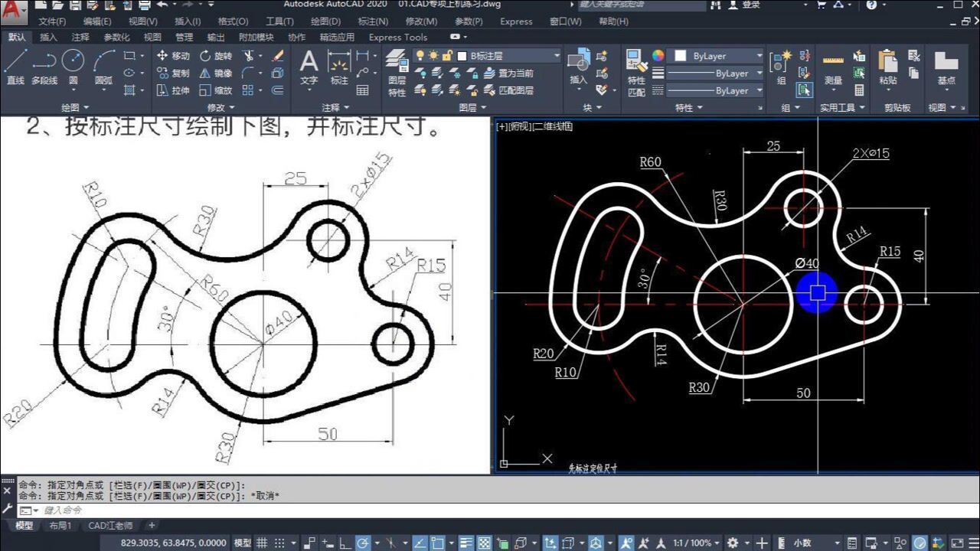Image resolution: width=980 pixels, height=551 pixels.
Task: Expand the 注释 panel
Action: pos(335,108)
